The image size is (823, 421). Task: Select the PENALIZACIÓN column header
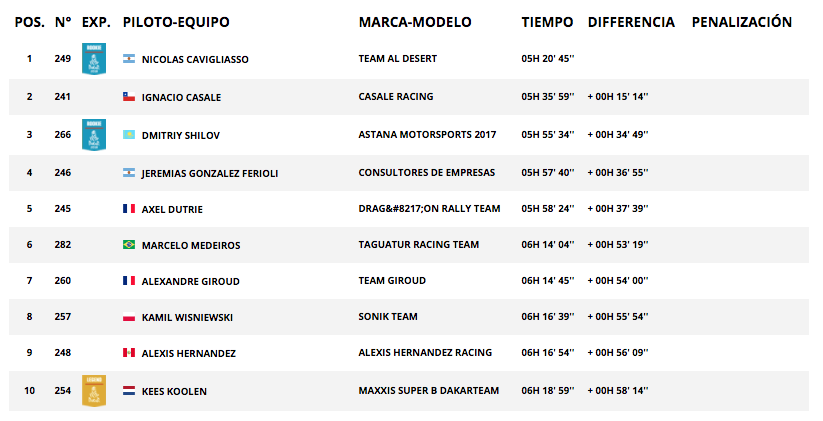(742, 22)
